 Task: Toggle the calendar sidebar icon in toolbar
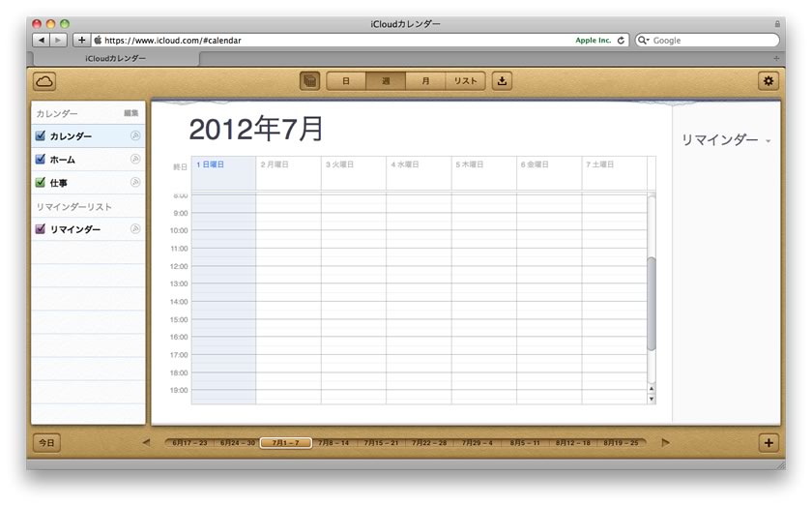(x=309, y=81)
